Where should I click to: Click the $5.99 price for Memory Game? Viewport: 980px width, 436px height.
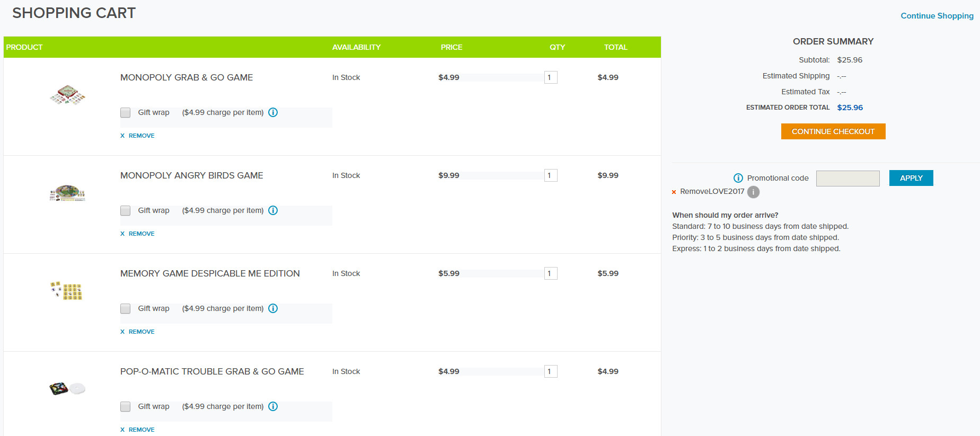click(449, 273)
